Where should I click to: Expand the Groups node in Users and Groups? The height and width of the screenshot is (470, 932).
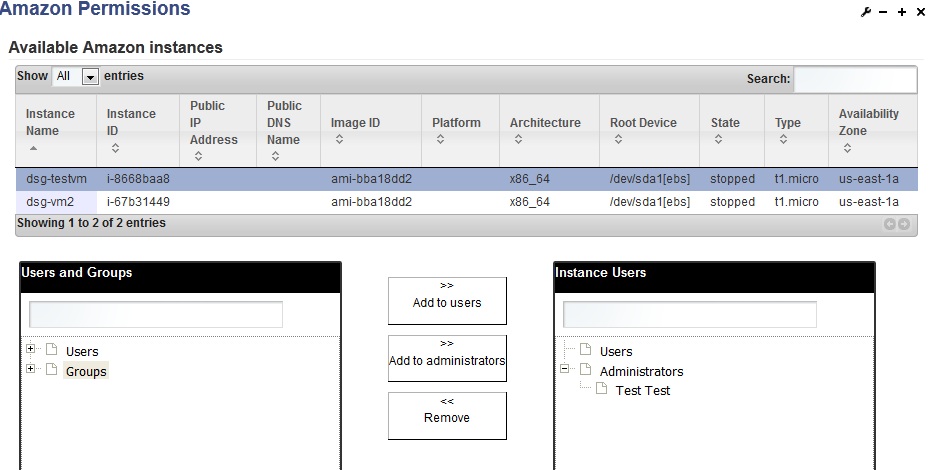pyautogui.click(x=30, y=368)
